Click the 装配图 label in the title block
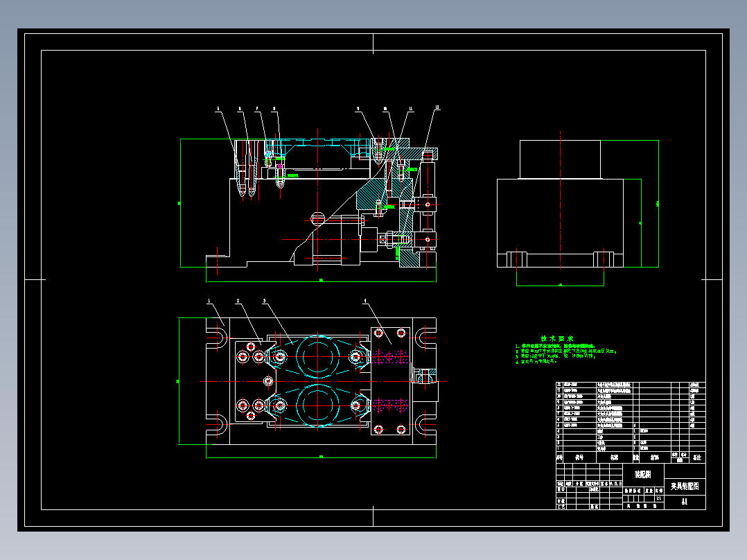This screenshot has width=747, height=560. 642,475
